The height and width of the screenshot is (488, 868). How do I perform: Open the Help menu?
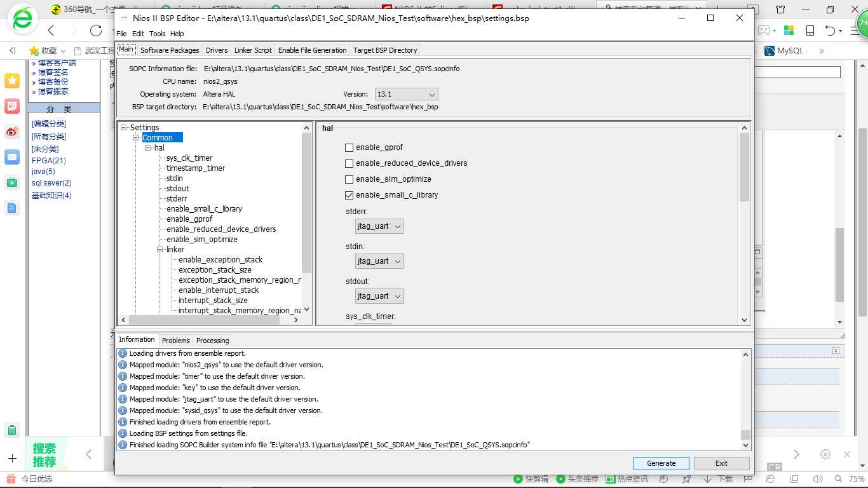(177, 34)
